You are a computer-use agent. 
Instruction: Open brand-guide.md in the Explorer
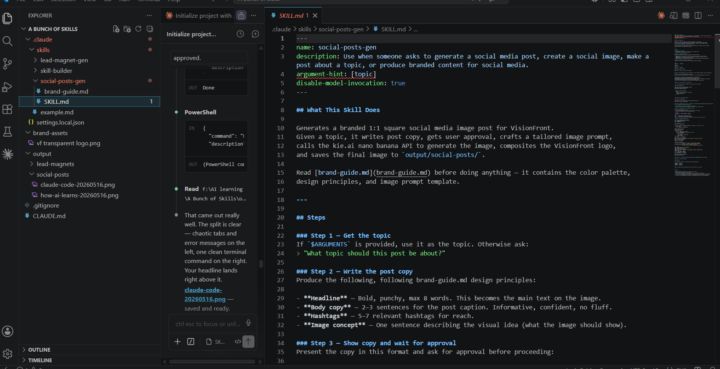pos(90,91)
